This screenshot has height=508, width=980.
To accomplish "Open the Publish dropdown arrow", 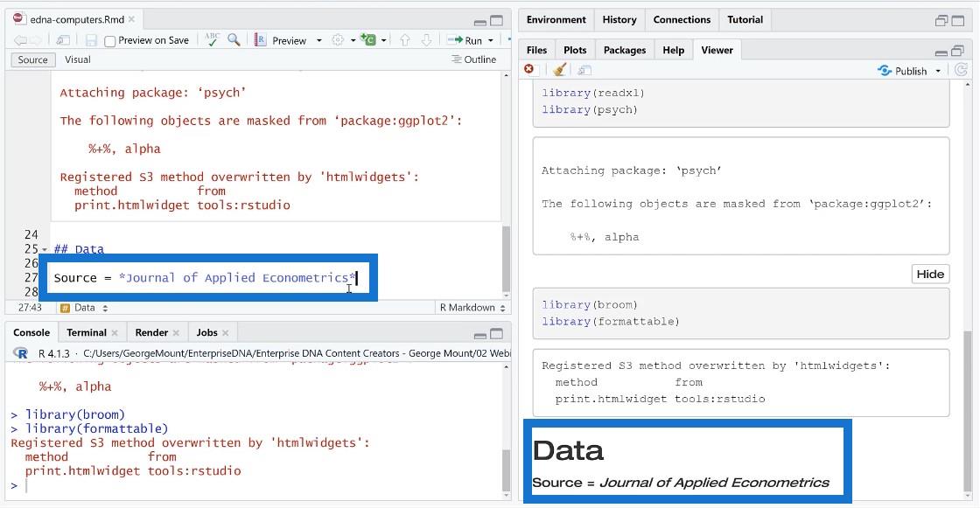I will point(937,71).
